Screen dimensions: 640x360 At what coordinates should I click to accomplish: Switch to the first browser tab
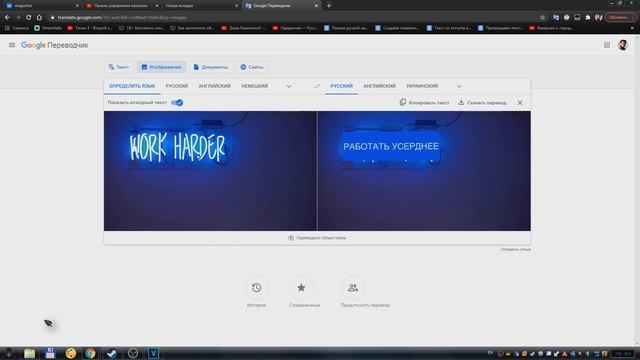click(x=41, y=6)
